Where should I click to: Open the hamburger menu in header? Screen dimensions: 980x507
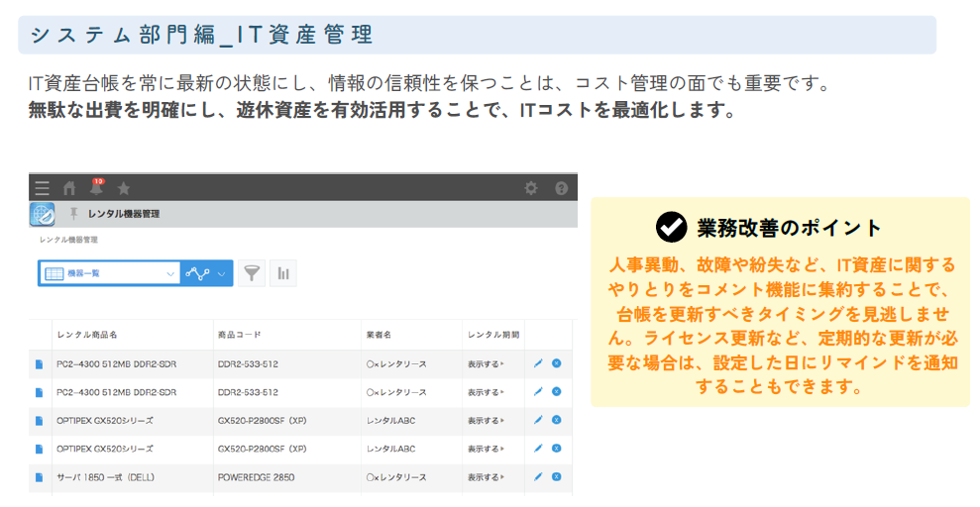[x=42, y=188]
